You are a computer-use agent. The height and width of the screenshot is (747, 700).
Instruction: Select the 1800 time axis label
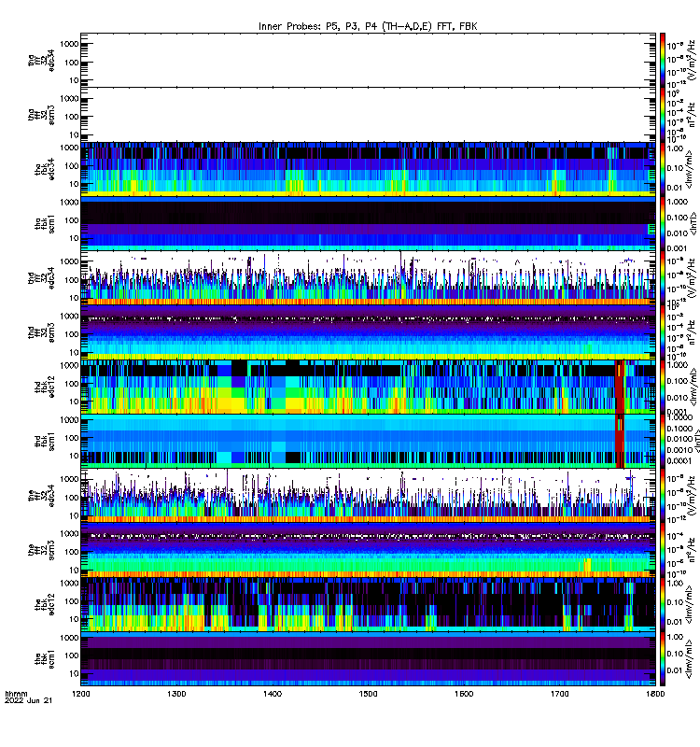655,694
